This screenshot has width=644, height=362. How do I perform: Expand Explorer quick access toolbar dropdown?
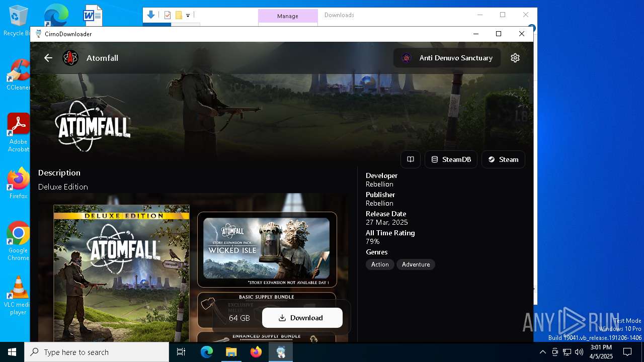(188, 16)
